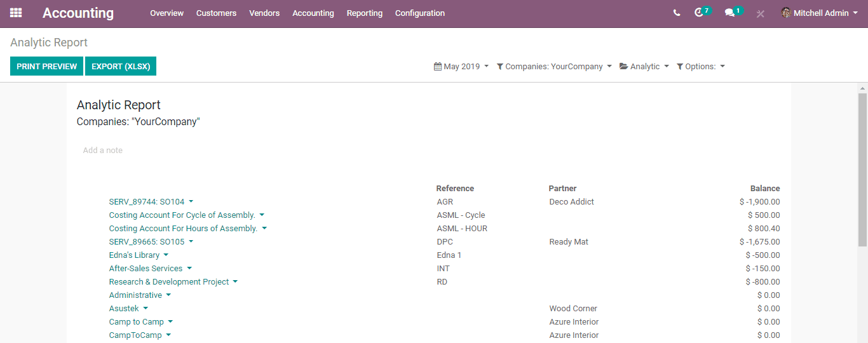Open the Options filter dropdown
The height and width of the screenshot is (343, 868).
(701, 66)
